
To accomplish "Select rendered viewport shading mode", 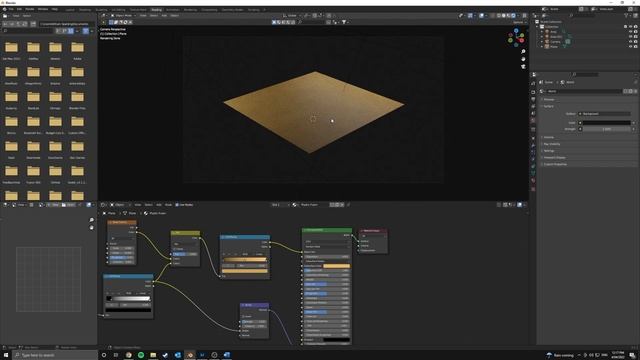I will coord(513,16).
